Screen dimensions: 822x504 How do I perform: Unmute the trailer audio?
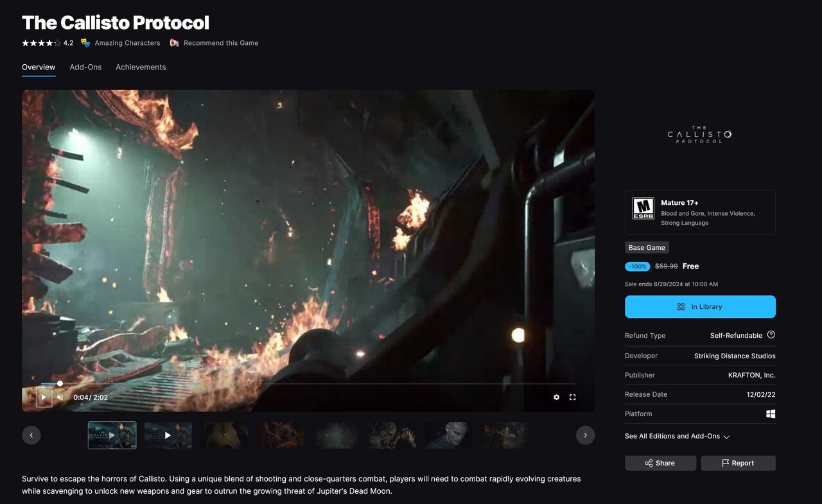[60, 397]
